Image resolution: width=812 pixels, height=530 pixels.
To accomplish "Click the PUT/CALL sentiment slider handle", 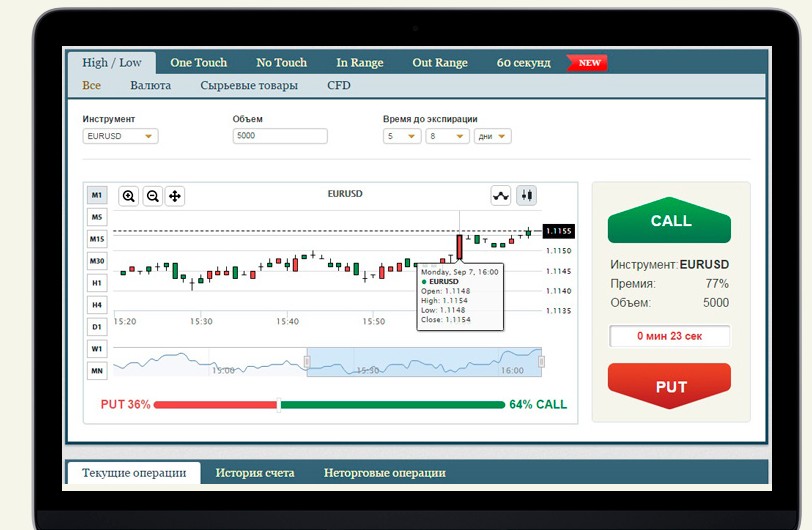I will [279, 405].
